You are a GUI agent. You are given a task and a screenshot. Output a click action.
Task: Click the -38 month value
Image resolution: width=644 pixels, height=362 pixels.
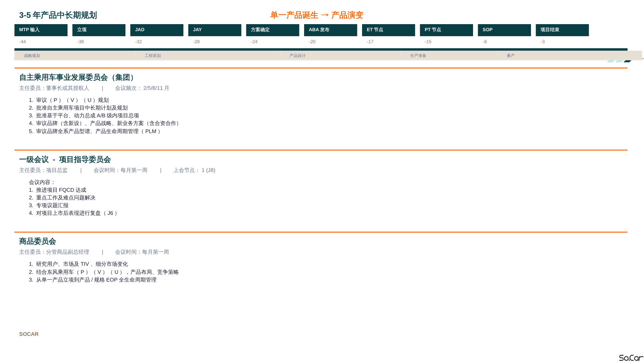click(x=80, y=42)
